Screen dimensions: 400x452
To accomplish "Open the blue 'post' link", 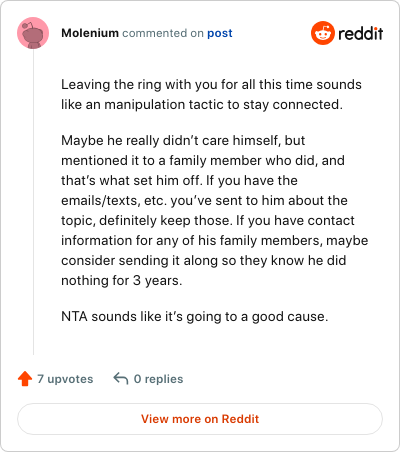I will [x=220, y=33].
